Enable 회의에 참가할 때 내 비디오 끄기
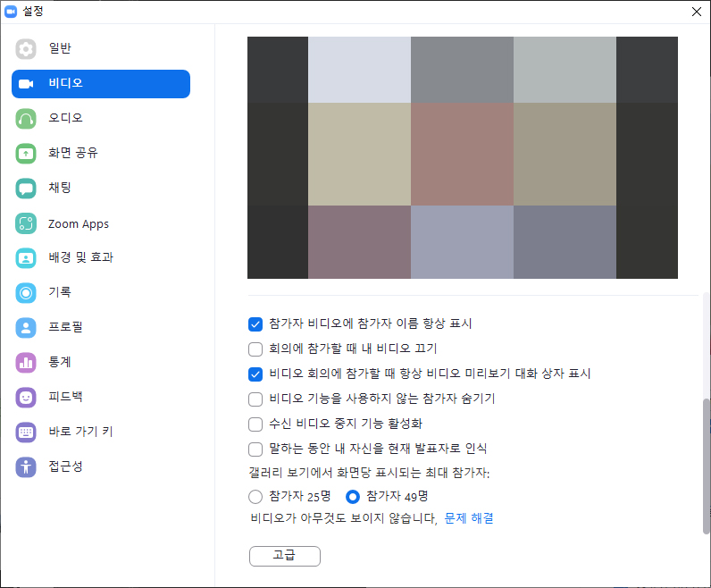Screen dimensions: 711x588 (x=255, y=349)
